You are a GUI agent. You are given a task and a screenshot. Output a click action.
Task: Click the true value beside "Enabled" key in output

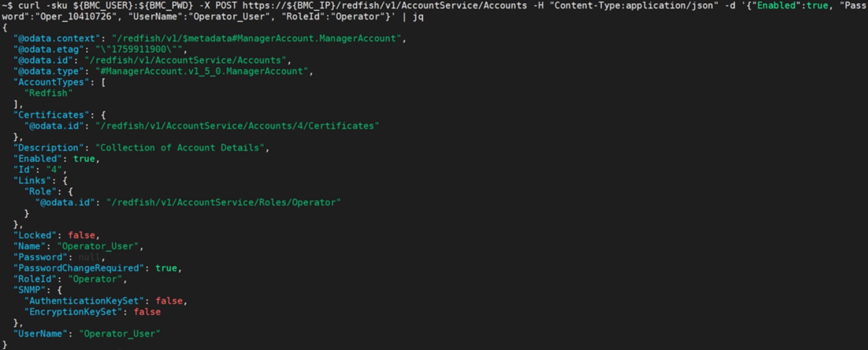tap(84, 159)
